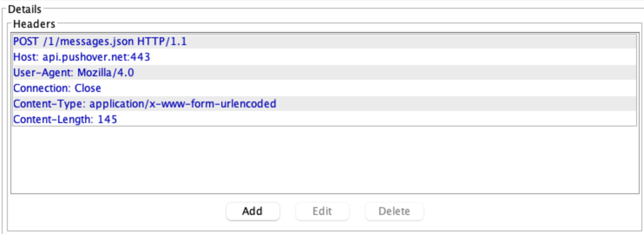Click the 145 content length value

pyautogui.click(x=107, y=120)
